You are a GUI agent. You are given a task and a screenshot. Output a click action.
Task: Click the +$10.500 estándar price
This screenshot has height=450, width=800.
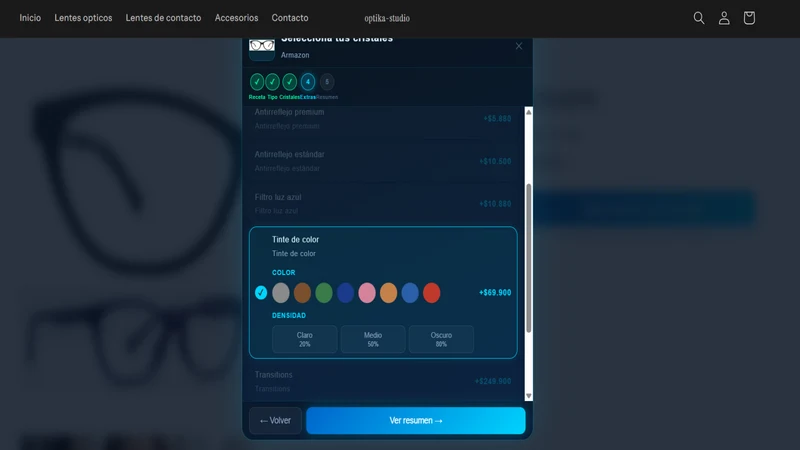pyautogui.click(x=495, y=161)
